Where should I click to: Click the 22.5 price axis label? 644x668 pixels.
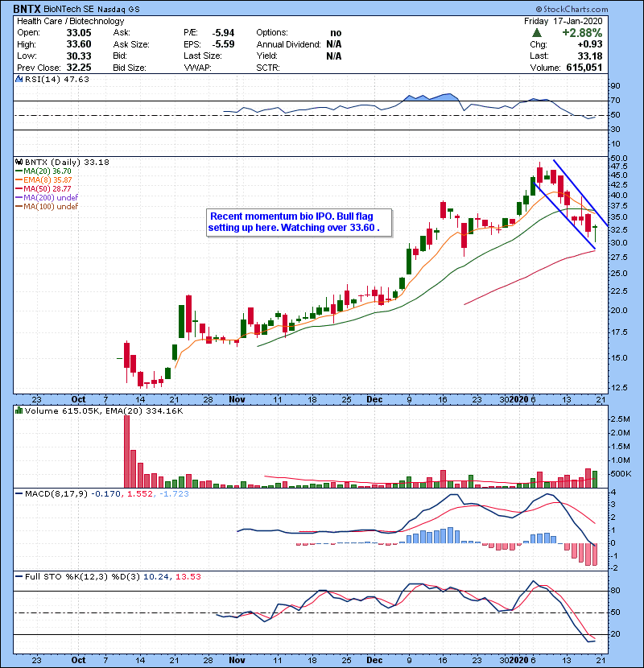618,291
